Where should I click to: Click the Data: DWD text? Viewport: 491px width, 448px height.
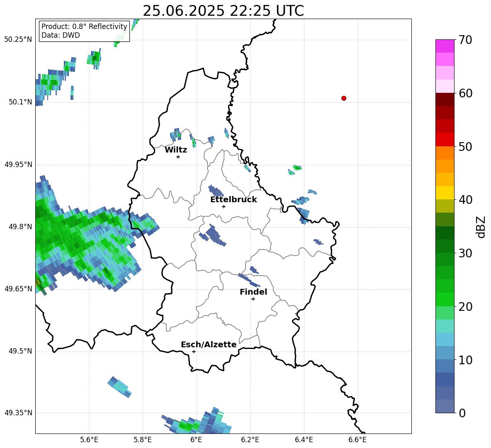(61, 35)
